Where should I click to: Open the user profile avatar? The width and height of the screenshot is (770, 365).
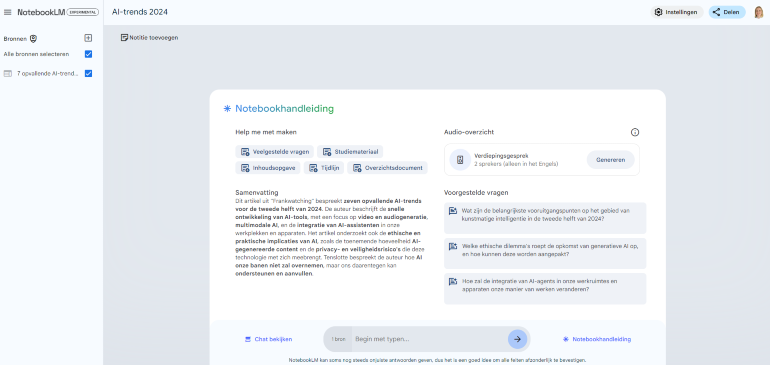pyautogui.click(x=759, y=12)
